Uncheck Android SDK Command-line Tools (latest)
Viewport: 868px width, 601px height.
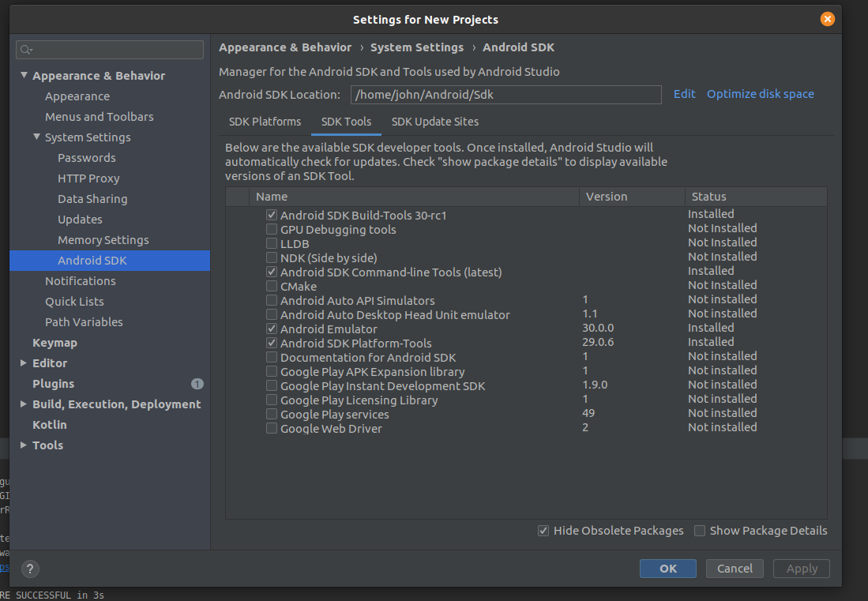tap(271, 272)
